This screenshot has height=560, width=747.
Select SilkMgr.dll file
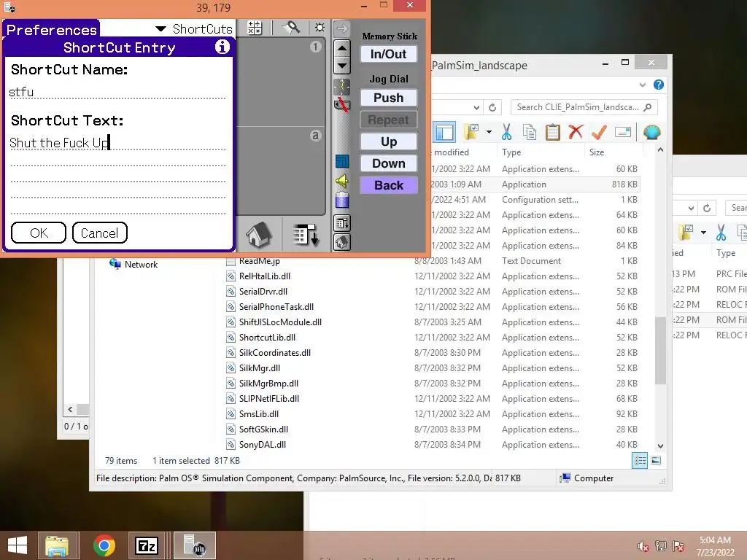click(260, 367)
